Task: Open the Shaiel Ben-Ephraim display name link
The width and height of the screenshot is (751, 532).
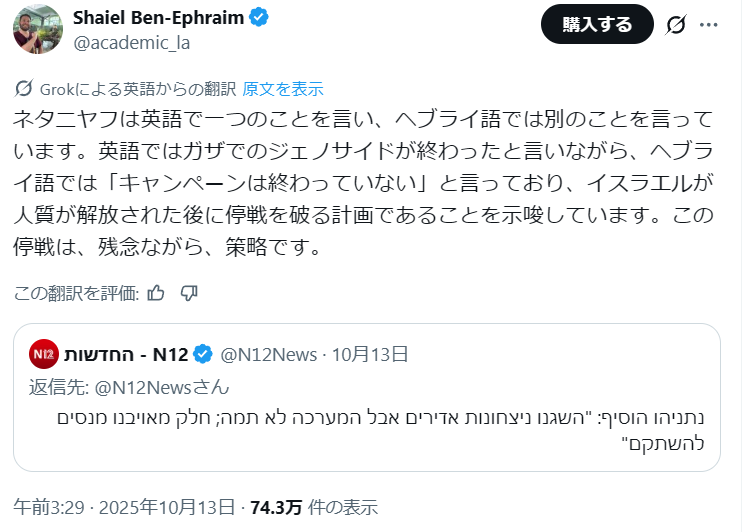Action: point(157,18)
